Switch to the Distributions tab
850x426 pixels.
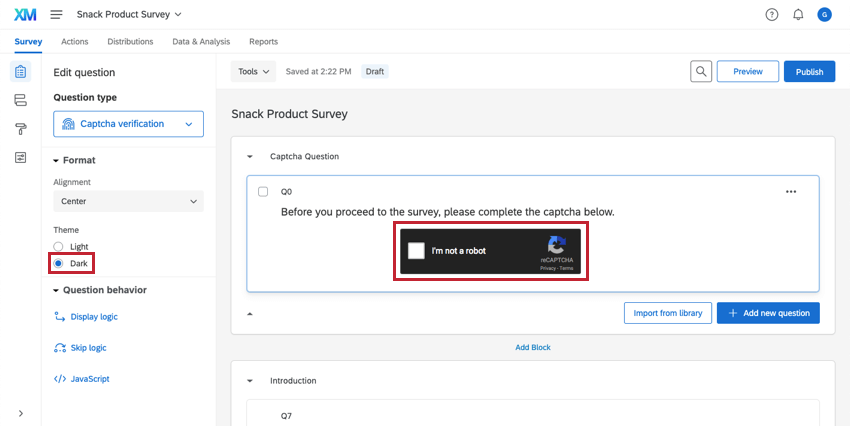click(x=130, y=42)
